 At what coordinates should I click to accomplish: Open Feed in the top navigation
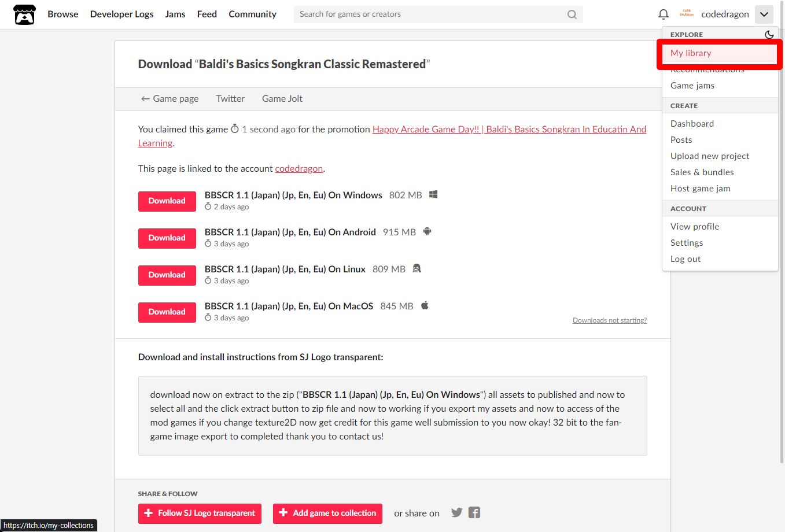click(207, 14)
